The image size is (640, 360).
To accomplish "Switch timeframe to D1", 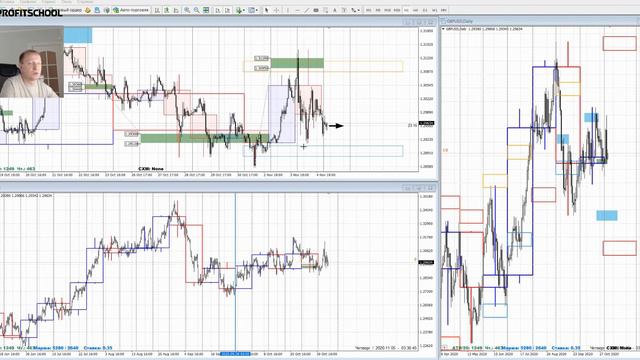I will click(x=425, y=10).
